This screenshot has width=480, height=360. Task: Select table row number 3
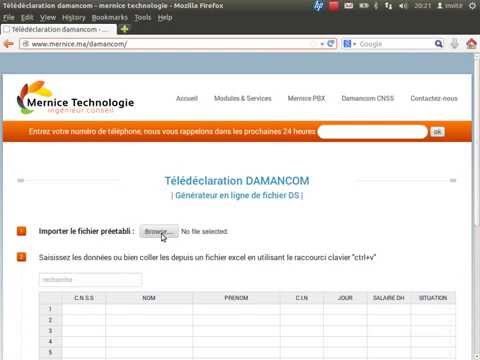pyautogui.click(x=50, y=331)
